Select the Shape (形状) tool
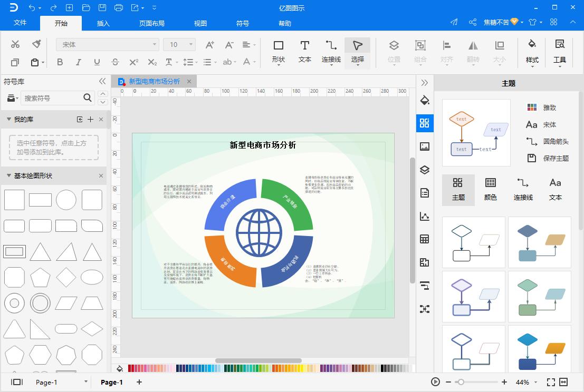 (x=278, y=52)
